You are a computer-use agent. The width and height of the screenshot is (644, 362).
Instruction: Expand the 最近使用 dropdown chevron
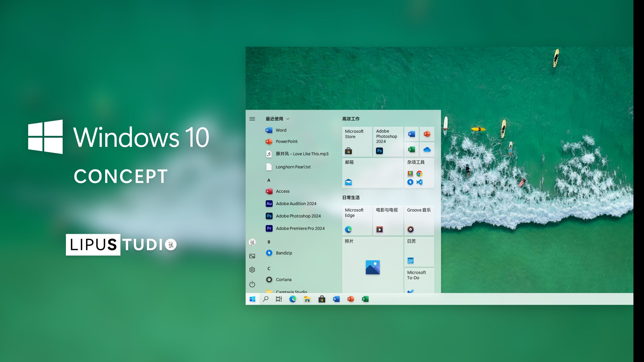(x=288, y=119)
